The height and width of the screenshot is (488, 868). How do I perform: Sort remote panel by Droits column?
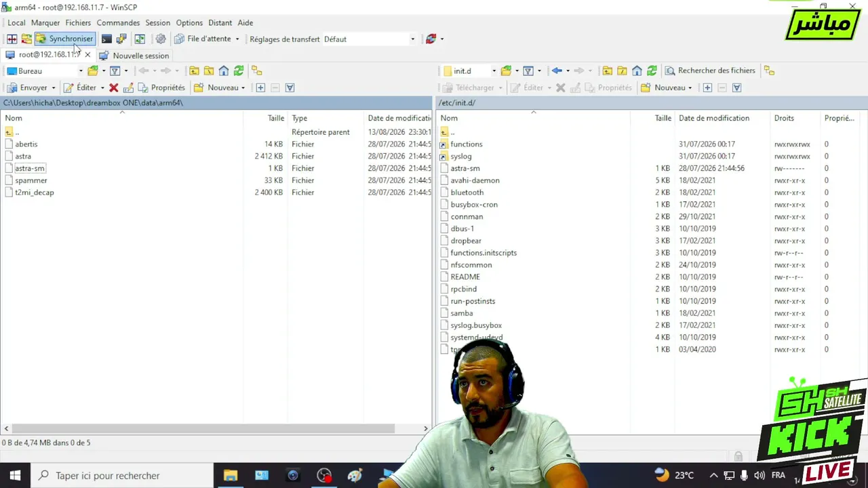click(x=795, y=118)
